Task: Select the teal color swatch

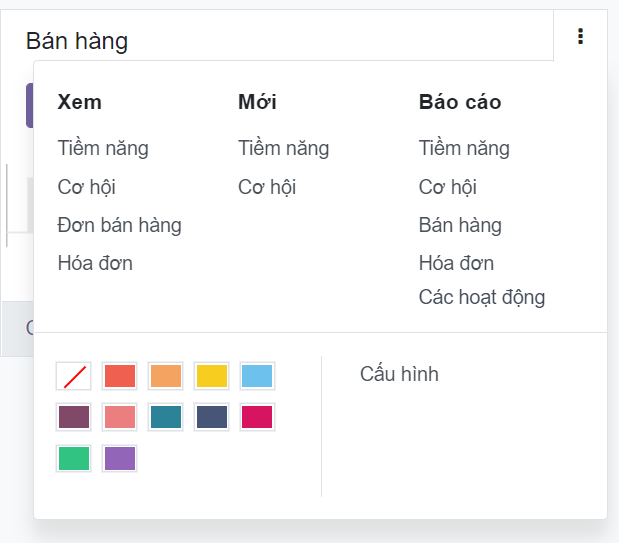Action: [166, 417]
